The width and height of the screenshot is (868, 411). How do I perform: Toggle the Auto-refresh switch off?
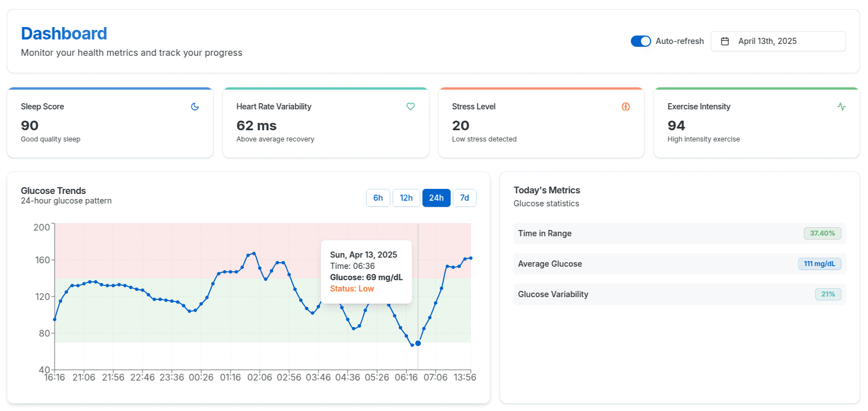[641, 41]
